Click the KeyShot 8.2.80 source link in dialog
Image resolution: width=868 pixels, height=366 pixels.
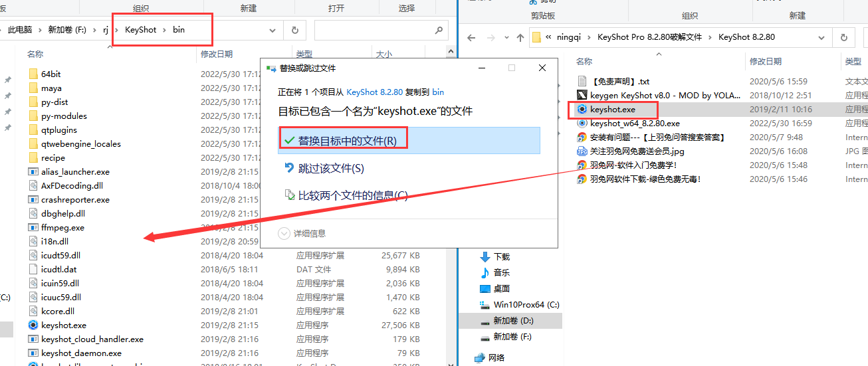click(x=375, y=92)
